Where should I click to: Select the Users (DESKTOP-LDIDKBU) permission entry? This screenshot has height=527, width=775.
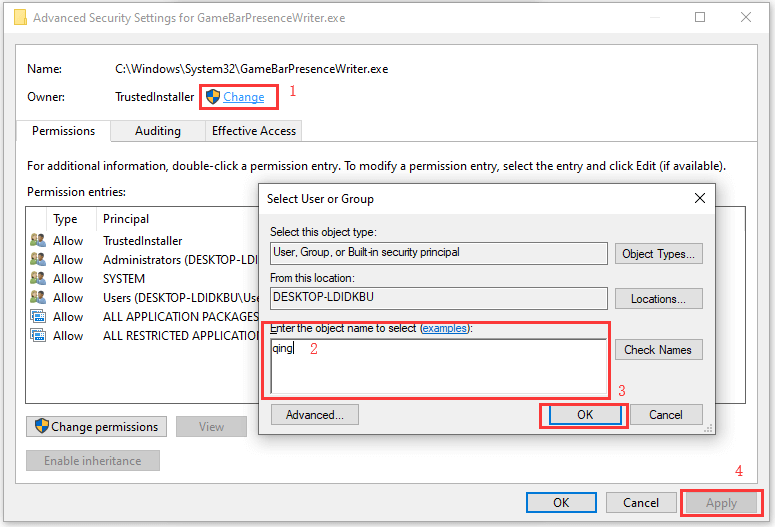coord(143,298)
